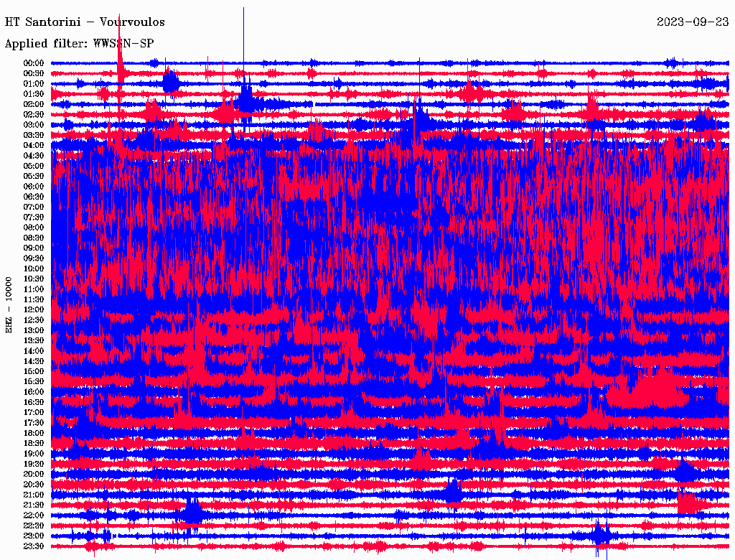Image resolution: width=735 pixels, height=560 pixels.
Task: Select the 03:30 time label
Action: (33, 135)
